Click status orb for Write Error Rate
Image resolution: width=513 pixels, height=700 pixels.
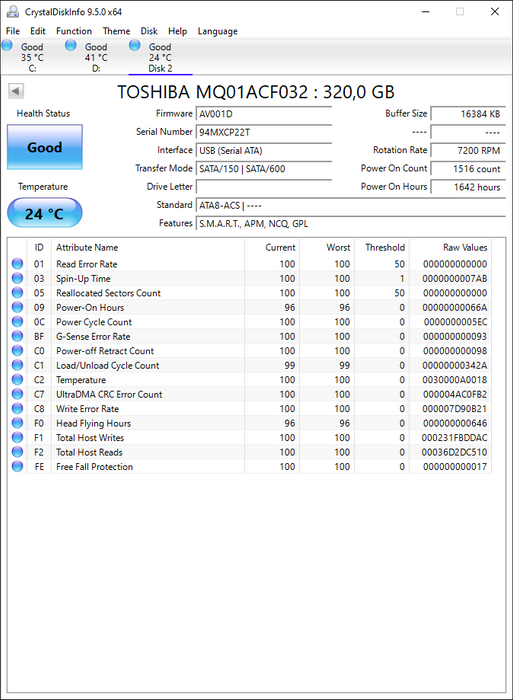click(17, 408)
